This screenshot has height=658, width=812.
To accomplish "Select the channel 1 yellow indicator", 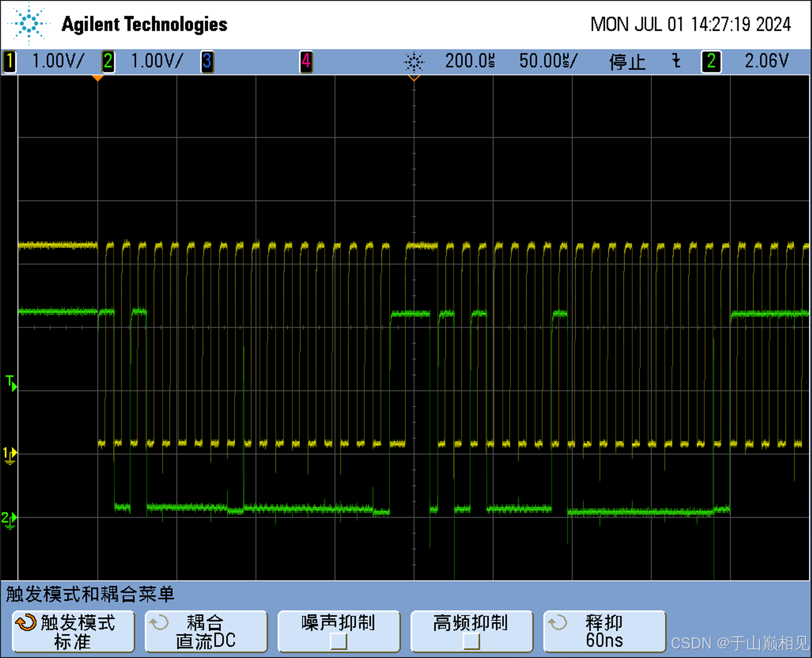I will click(10, 61).
